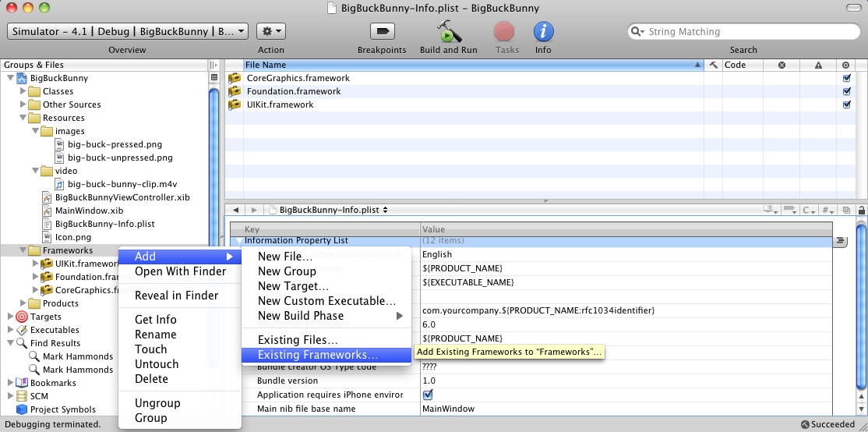Click the warnings triangle column header
The height and width of the screenshot is (432, 868).
pos(818,65)
